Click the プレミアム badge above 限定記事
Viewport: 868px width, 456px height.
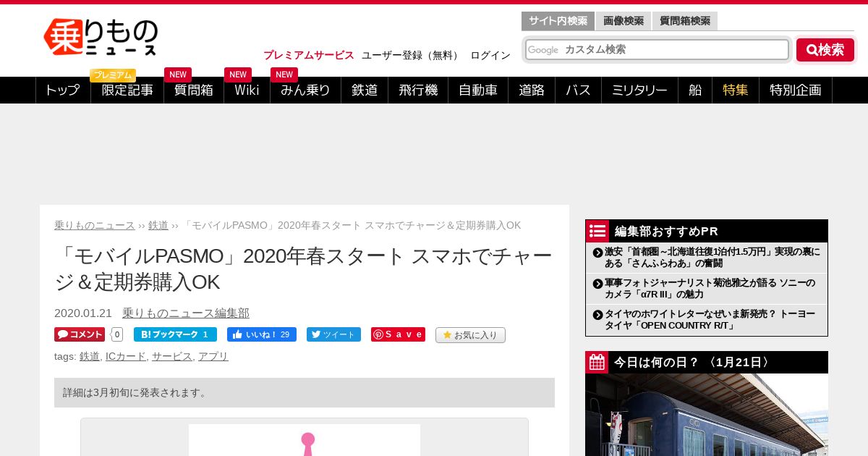click(113, 75)
